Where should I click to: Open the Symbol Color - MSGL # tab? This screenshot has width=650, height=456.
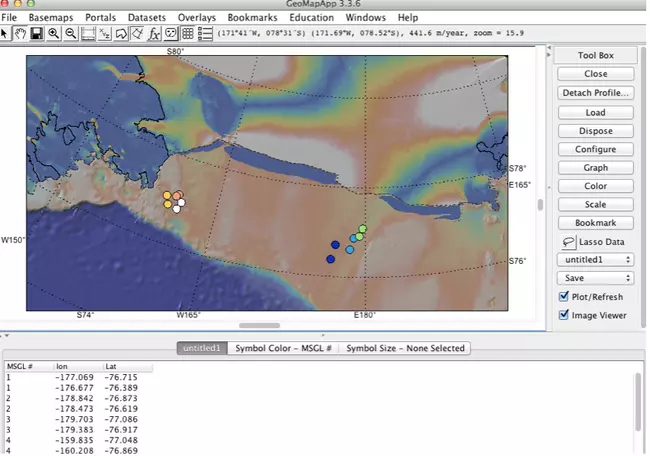[x=283, y=348]
